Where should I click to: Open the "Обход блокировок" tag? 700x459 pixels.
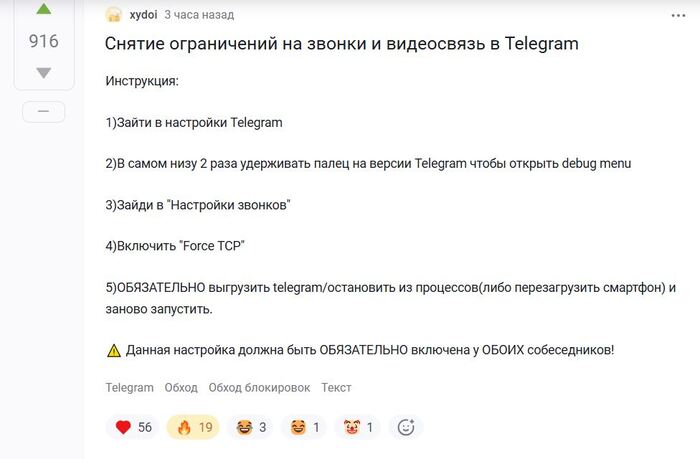(x=259, y=387)
